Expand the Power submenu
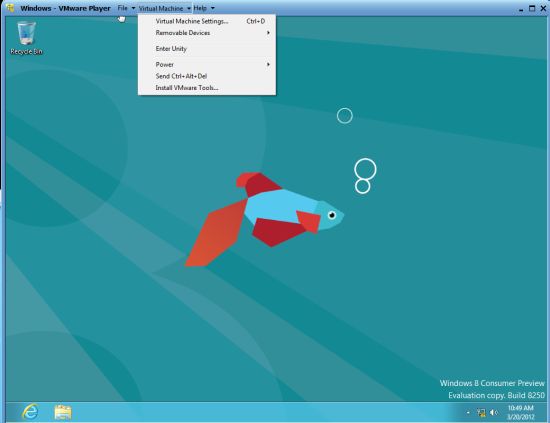 point(207,65)
